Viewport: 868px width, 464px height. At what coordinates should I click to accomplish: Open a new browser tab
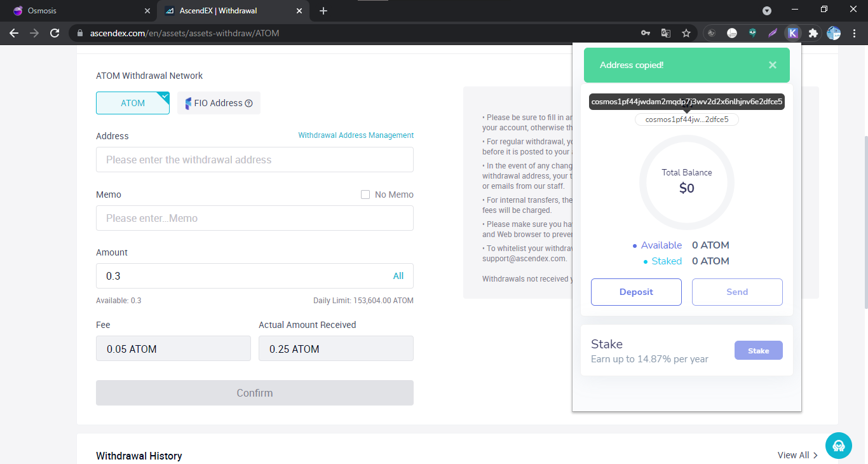click(x=323, y=11)
